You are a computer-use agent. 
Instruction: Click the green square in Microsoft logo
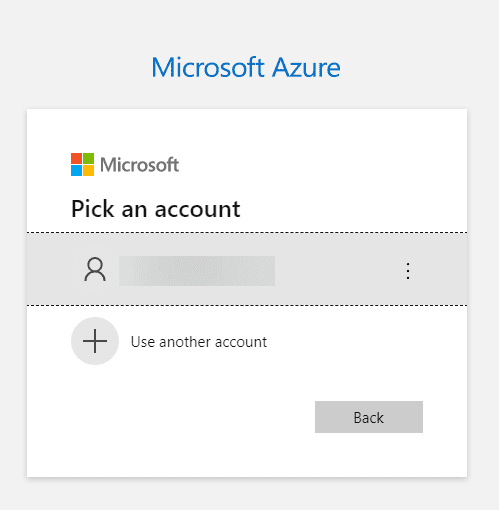pos(88,158)
